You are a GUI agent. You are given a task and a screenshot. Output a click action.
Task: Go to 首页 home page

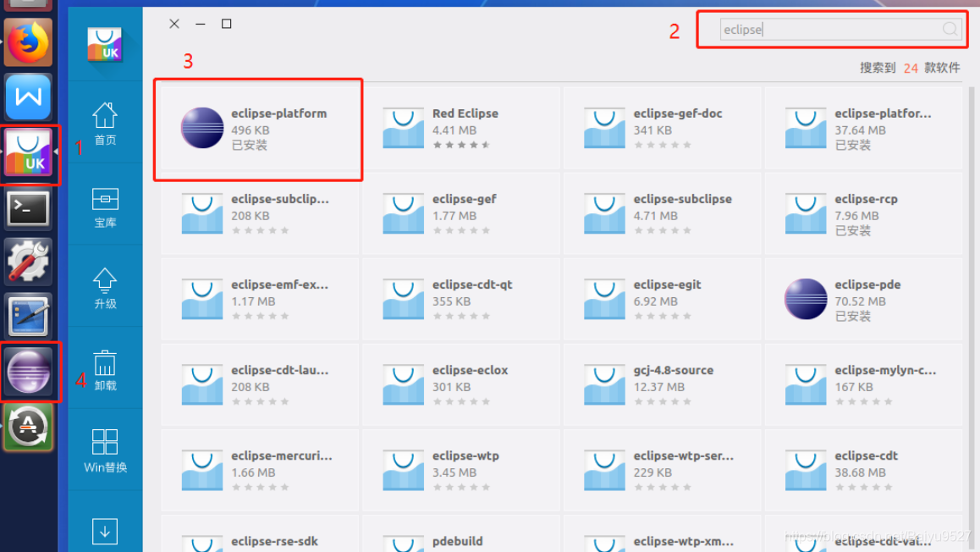(x=105, y=123)
